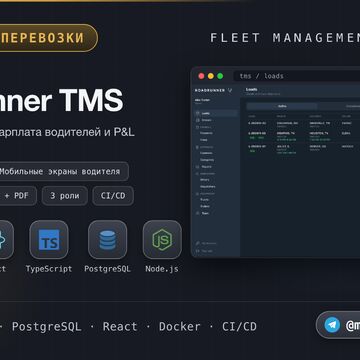Viewport: 360px width, 360px height.
Task: Click 'CI/CD' in the bottom tech line
Action: [x=239, y=327]
